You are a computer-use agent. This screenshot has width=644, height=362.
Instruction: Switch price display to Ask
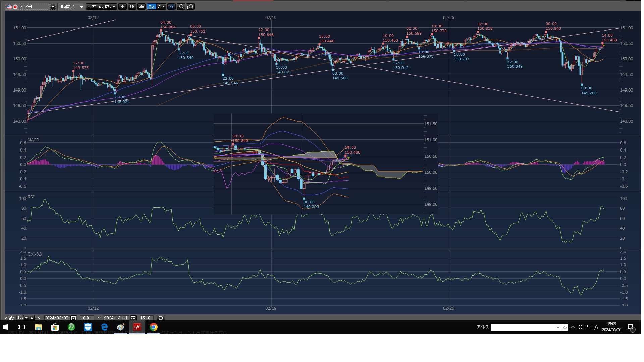(x=161, y=7)
